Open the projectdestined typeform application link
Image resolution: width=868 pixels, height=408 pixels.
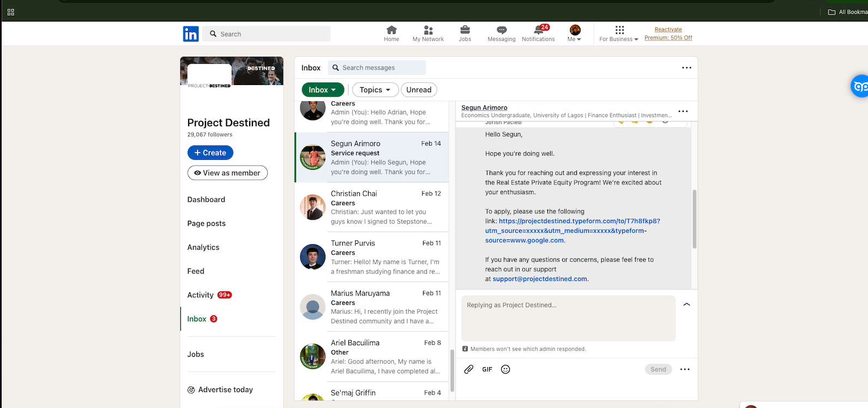(x=572, y=231)
